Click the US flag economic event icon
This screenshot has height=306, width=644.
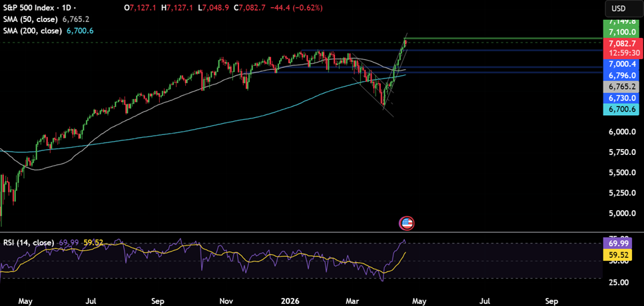click(x=406, y=224)
